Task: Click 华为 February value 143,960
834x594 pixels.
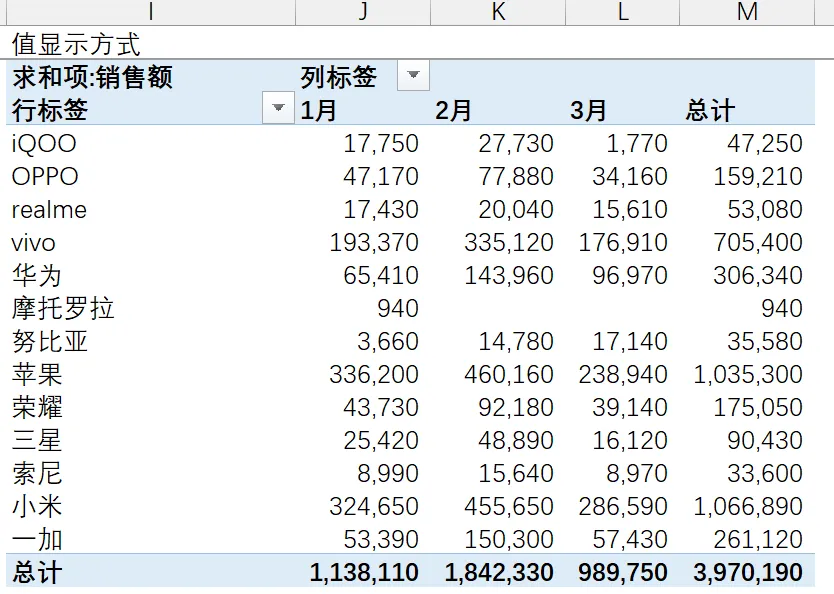Action: pos(509,275)
